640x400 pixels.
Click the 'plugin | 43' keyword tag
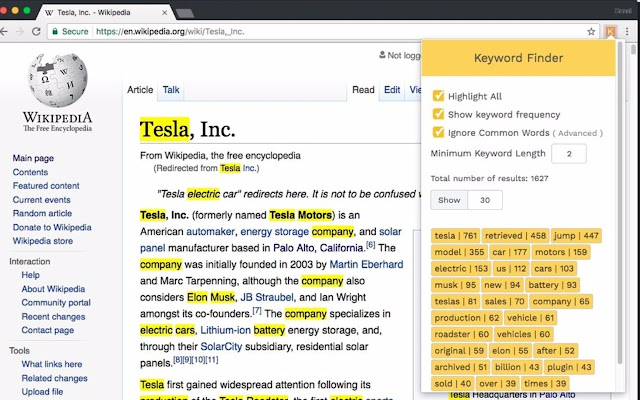tap(569, 367)
